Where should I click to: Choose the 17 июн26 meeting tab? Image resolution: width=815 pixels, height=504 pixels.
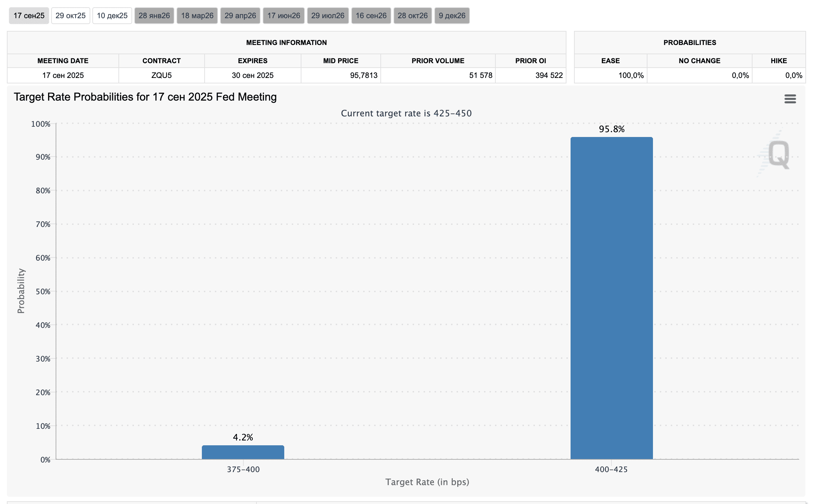[284, 16]
